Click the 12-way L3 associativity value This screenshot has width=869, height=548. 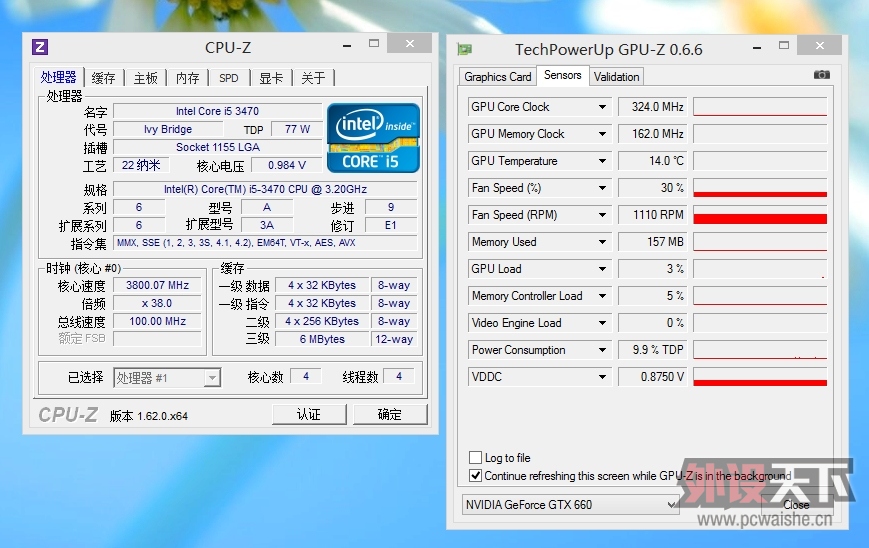[393, 339]
